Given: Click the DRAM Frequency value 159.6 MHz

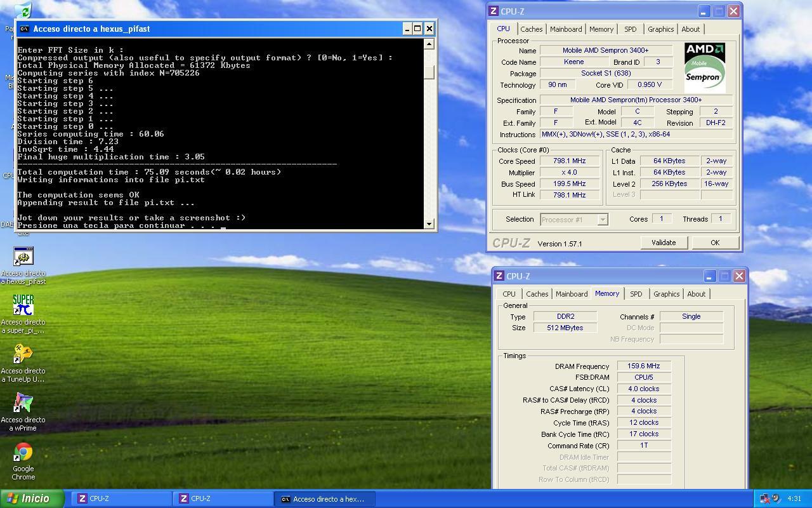Looking at the screenshot, I should tap(643, 366).
